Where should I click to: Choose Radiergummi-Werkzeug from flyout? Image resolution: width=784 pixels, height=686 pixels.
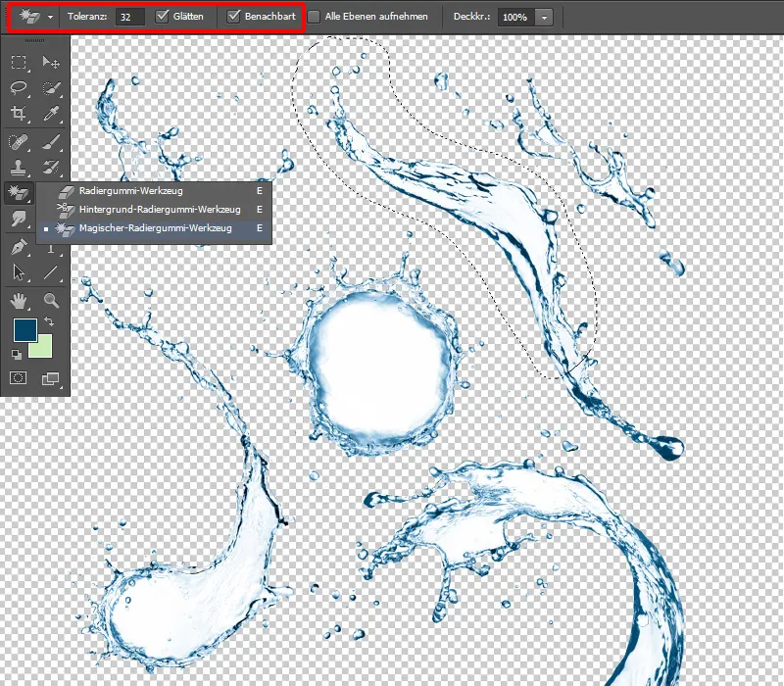coord(155,191)
